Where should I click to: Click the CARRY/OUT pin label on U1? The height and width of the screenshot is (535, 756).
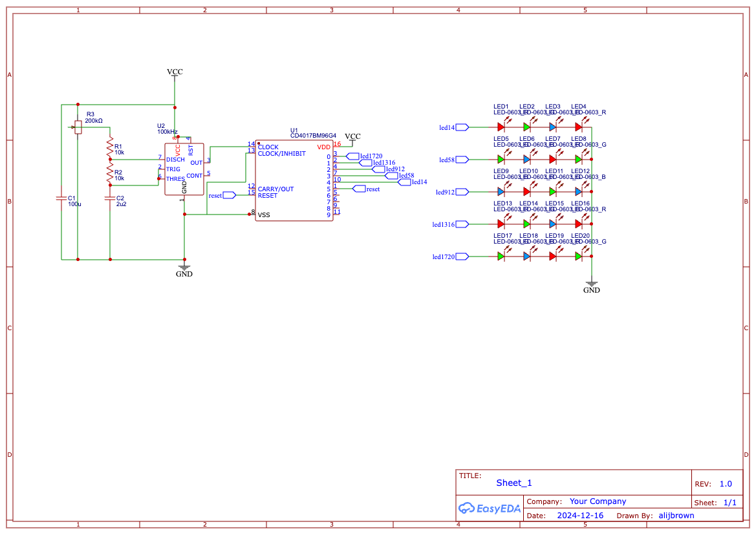point(275,189)
